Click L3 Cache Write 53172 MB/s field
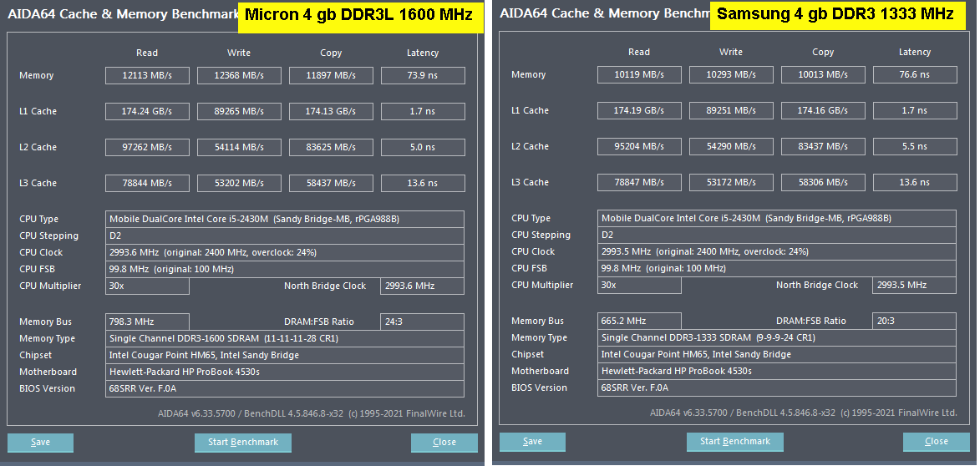The image size is (980, 466). [x=731, y=183]
